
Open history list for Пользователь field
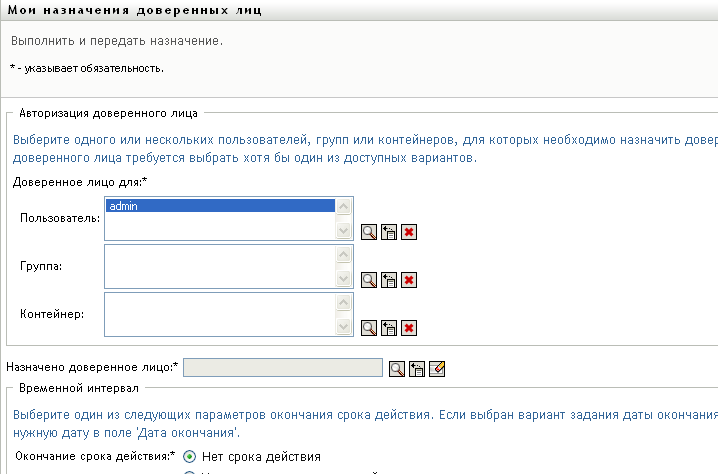click(x=389, y=232)
